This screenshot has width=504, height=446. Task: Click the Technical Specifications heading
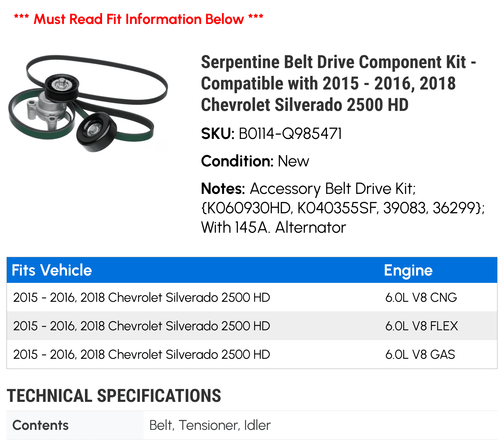click(x=114, y=396)
